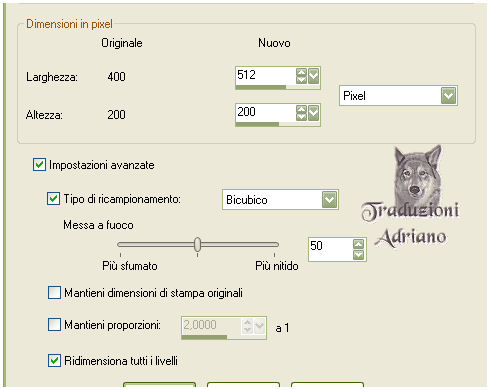Click the Larghezza decrement arrow
490x390 pixels.
301,80
